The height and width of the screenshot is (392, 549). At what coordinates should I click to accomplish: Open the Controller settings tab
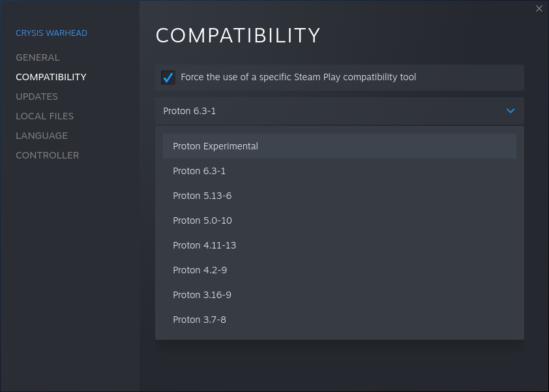tap(47, 155)
